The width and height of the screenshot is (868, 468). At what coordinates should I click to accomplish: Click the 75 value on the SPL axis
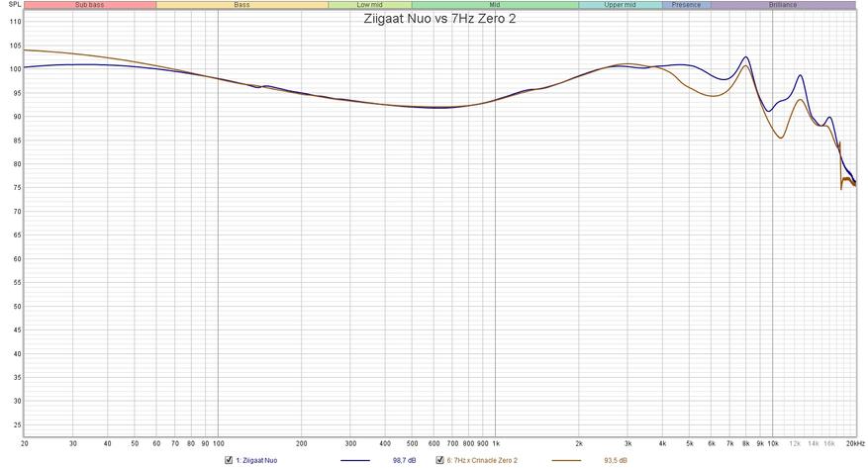[x=18, y=188]
